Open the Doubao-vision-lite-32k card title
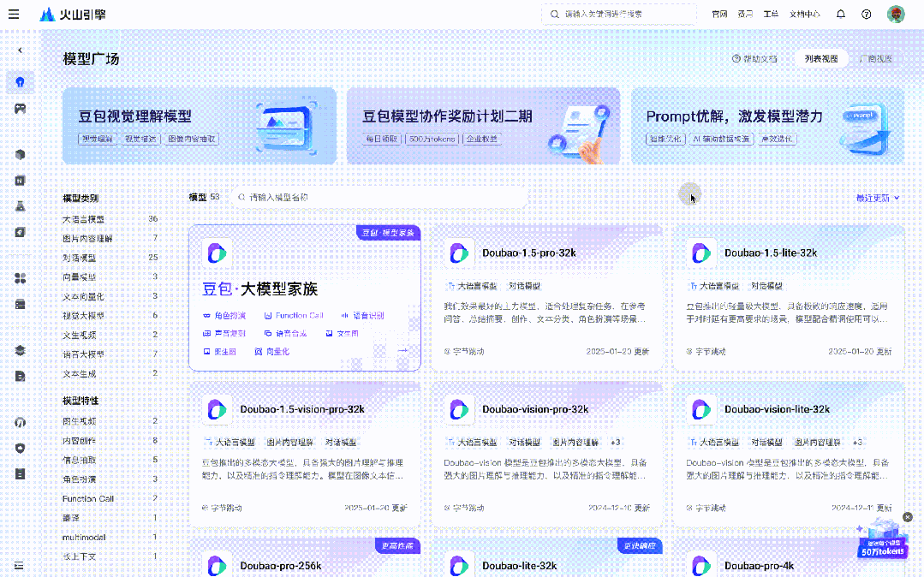Image resolution: width=924 pixels, height=577 pixels. click(778, 409)
